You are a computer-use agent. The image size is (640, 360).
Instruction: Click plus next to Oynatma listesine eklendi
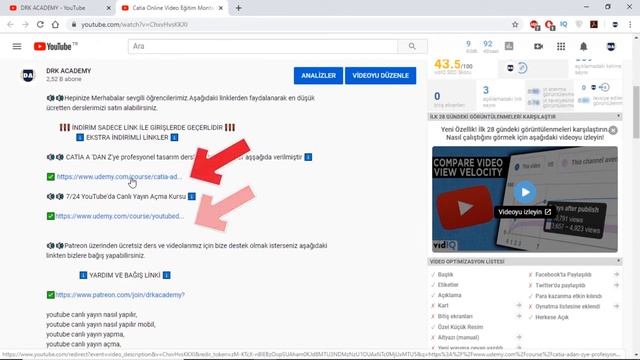616,306
